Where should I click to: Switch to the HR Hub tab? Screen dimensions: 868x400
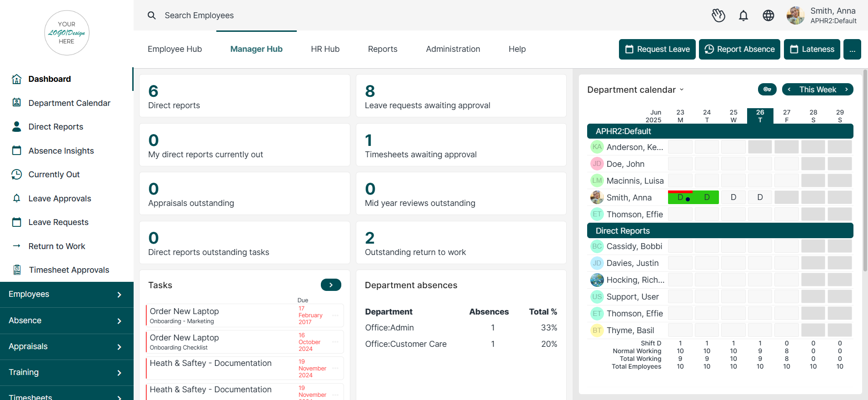[325, 49]
